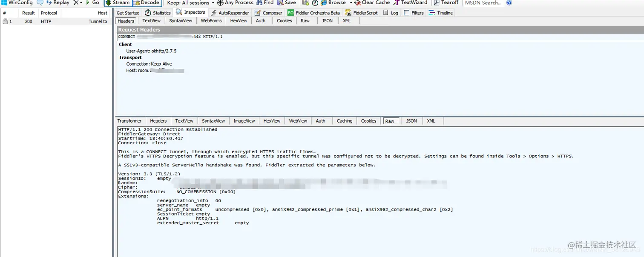
Task: Select the 'Tunnel to' session host cell
Action: click(98, 21)
